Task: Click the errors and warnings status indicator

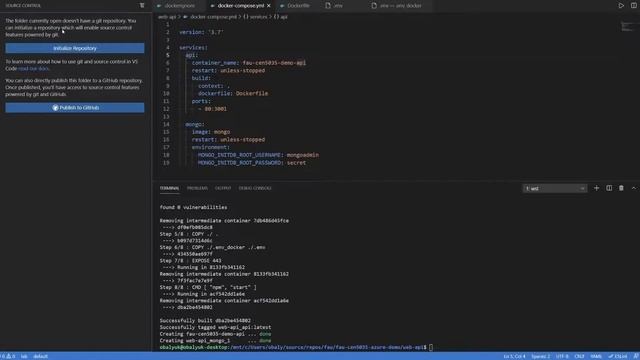Action: point(8,356)
